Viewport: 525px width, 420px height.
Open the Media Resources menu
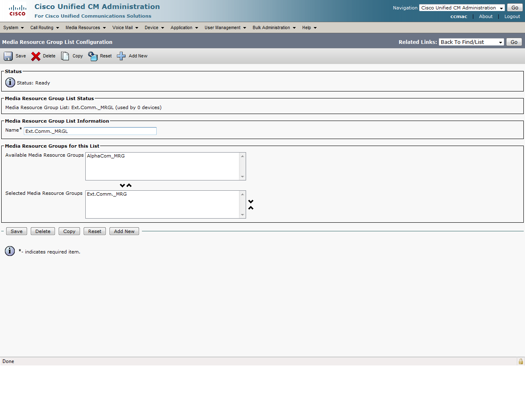click(86, 27)
